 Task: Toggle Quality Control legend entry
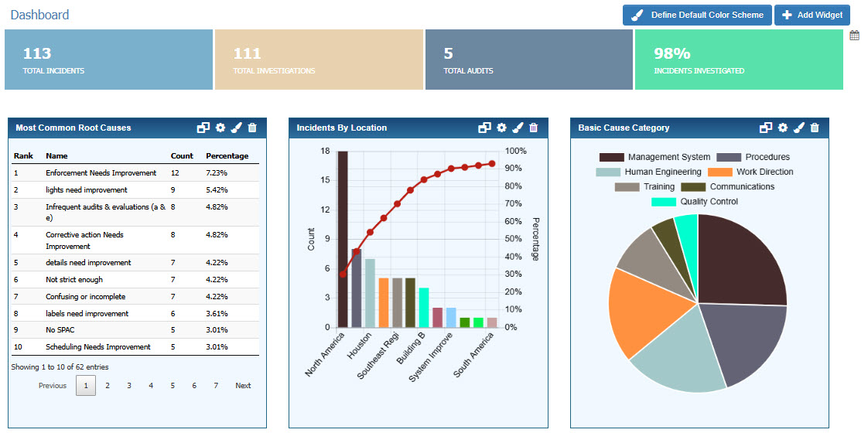pyautogui.click(x=695, y=202)
